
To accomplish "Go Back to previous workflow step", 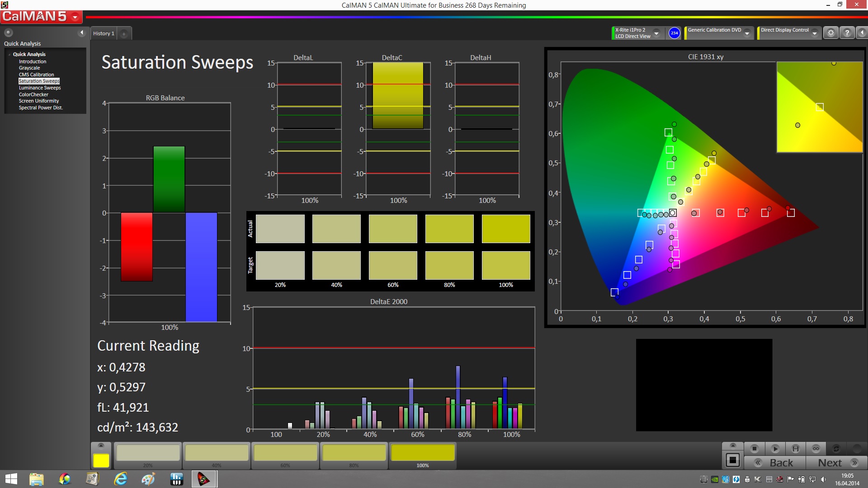I will [775, 463].
